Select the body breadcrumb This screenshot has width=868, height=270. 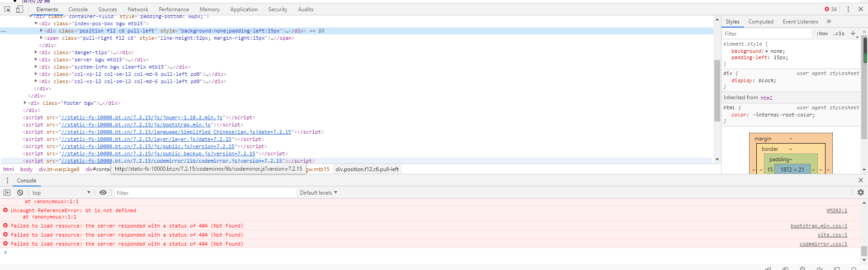click(x=26, y=169)
